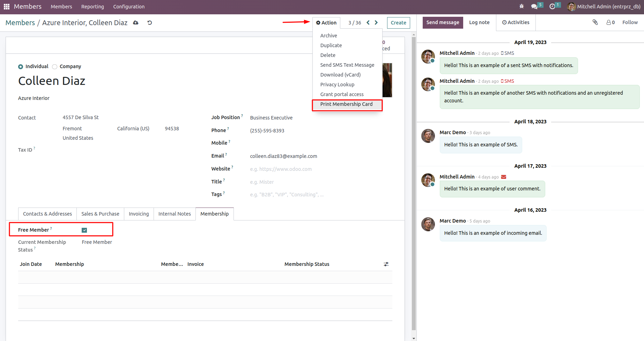Click Marc Demo avatar on incoming email message
The height and width of the screenshot is (341, 644).
pos(428,224)
